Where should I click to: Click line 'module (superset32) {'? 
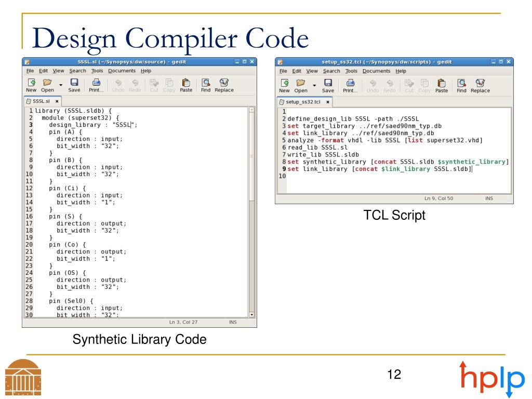[81, 118]
